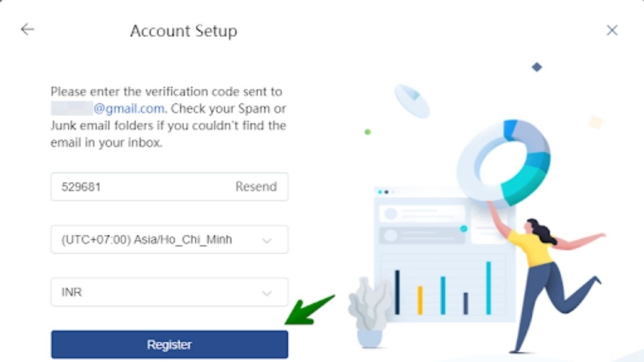Expand the chevron in the INR field
Screen dimensions: 644x362
point(267,293)
